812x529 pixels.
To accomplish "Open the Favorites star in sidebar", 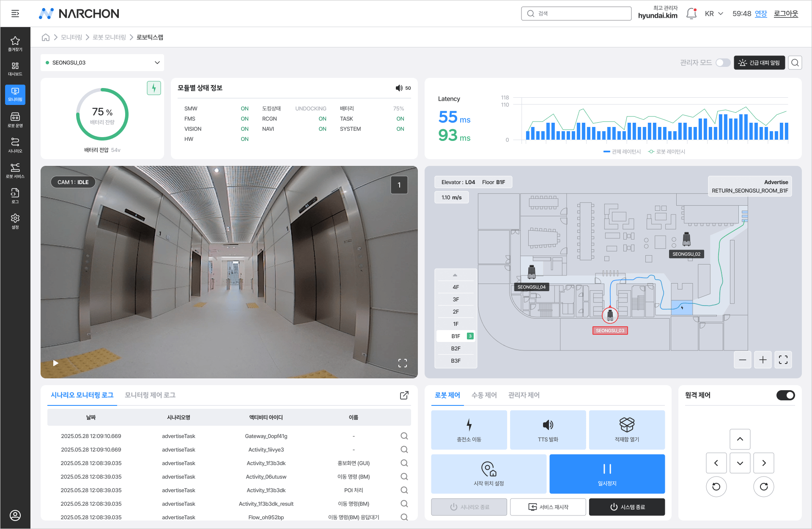I will pyautogui.click(x=15, y=44).
